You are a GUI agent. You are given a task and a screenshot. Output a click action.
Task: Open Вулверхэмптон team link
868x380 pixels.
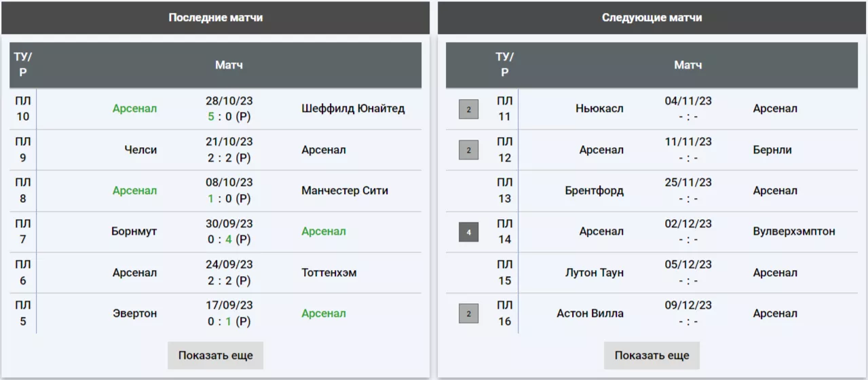tap(794, 232)
